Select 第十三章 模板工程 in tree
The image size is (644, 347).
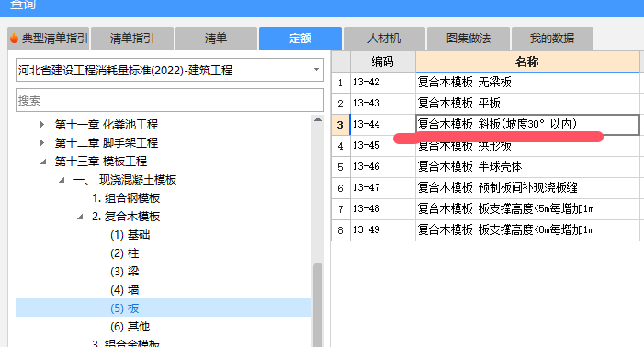(101, 162)
